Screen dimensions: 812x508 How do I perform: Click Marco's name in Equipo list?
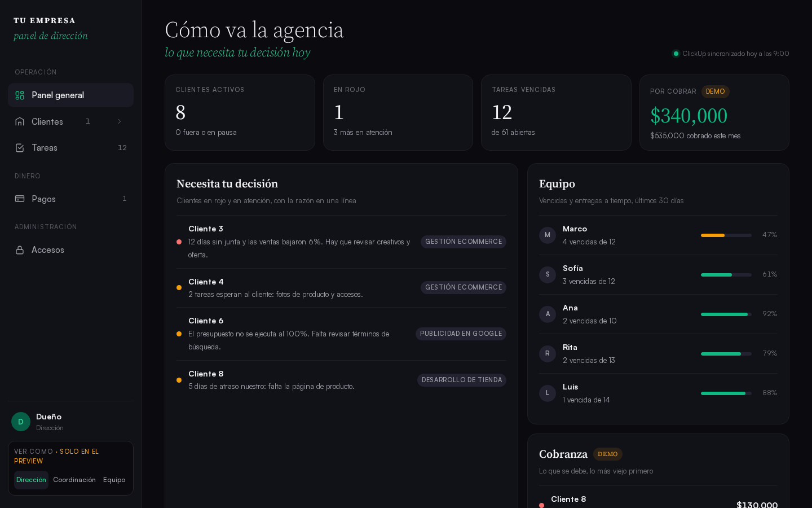tap(575, 229)
